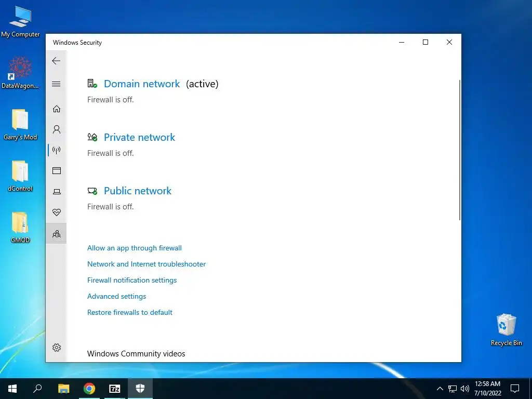Click Windows Security shield taskbar button

(x=140, y=389)
